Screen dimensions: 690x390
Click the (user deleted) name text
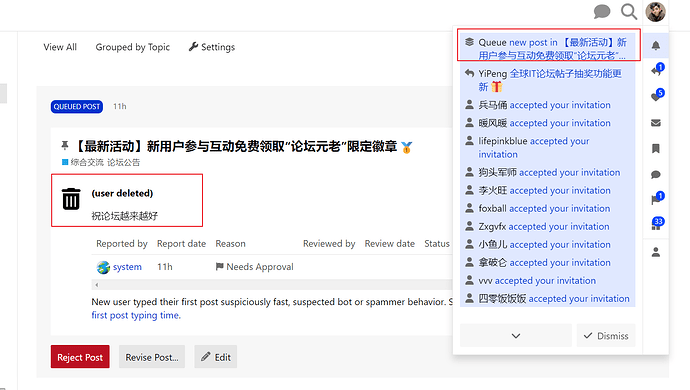click(x=122, y=193)
